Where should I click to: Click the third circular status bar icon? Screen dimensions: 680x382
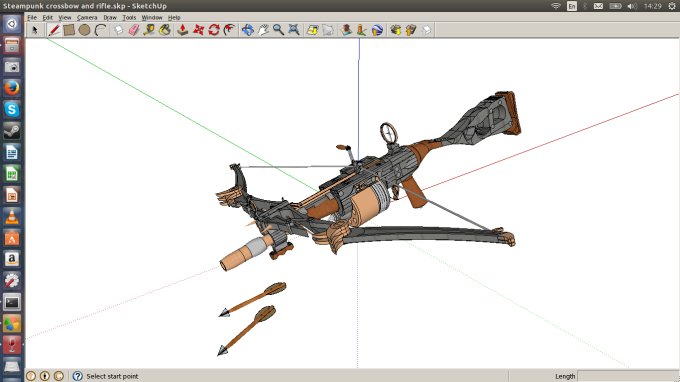pyautogui.click(x=59, y=376)
